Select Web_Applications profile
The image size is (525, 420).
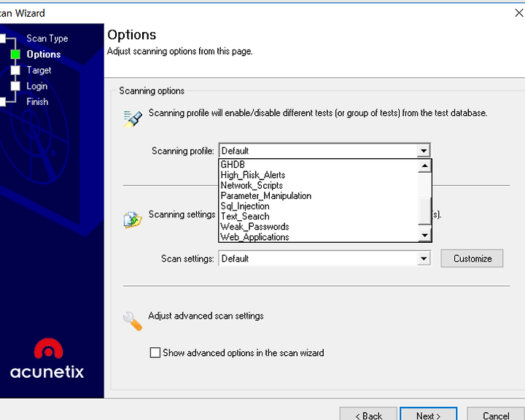coord(319,237)
